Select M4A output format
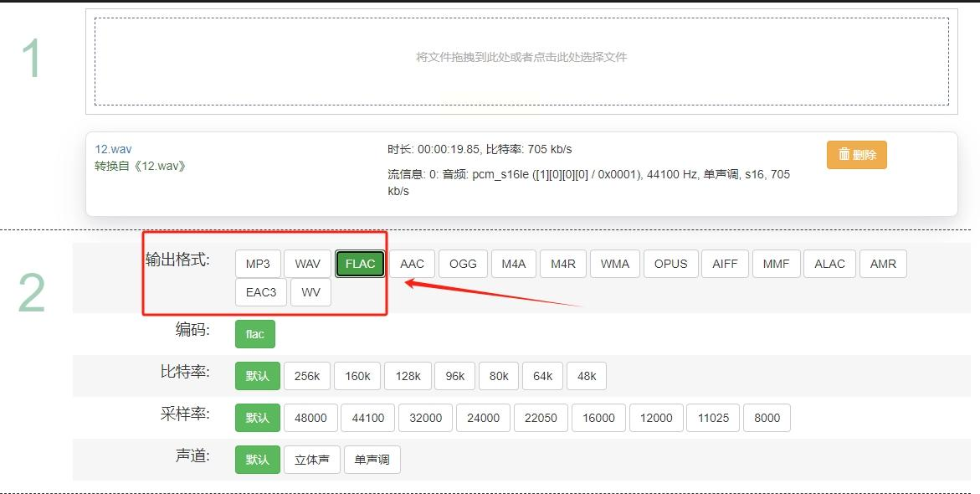980x494 pixels. (514, 264)
